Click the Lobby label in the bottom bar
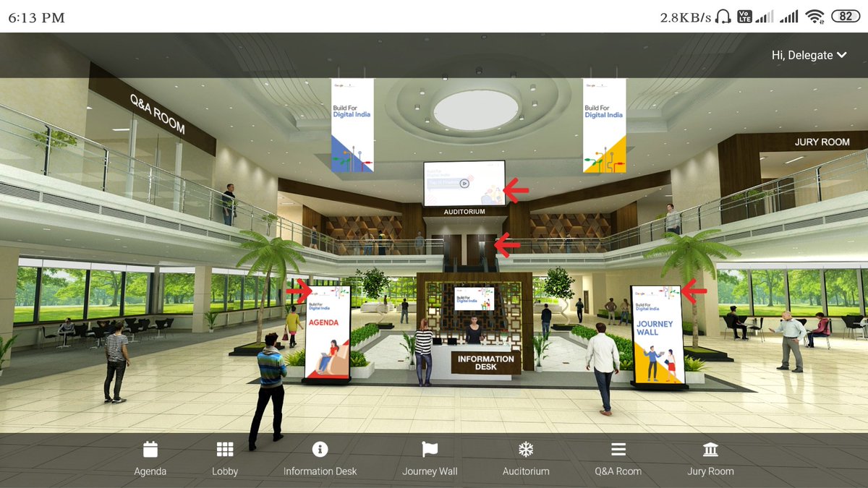 [x=225, y=471]
